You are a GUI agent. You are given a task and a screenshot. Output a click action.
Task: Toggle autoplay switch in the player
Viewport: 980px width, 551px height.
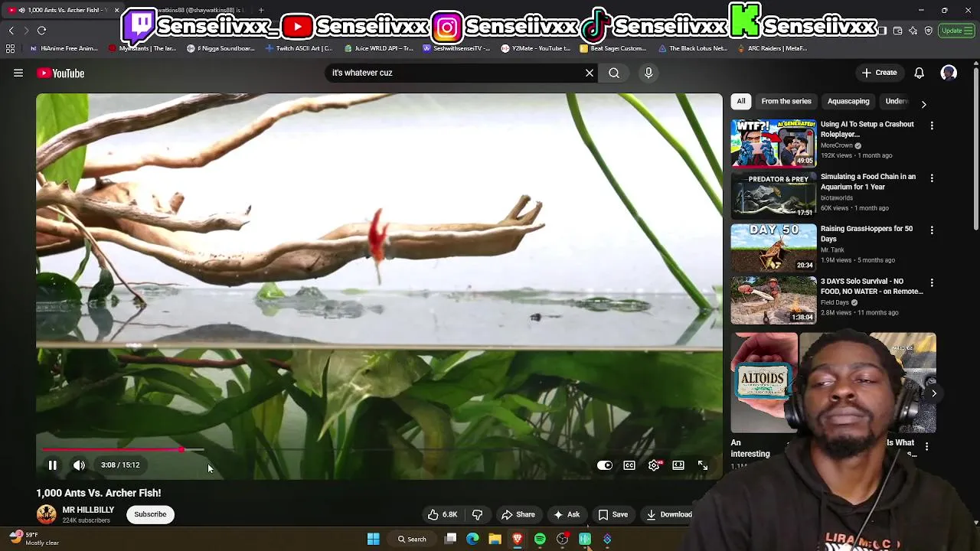(605, 465)
